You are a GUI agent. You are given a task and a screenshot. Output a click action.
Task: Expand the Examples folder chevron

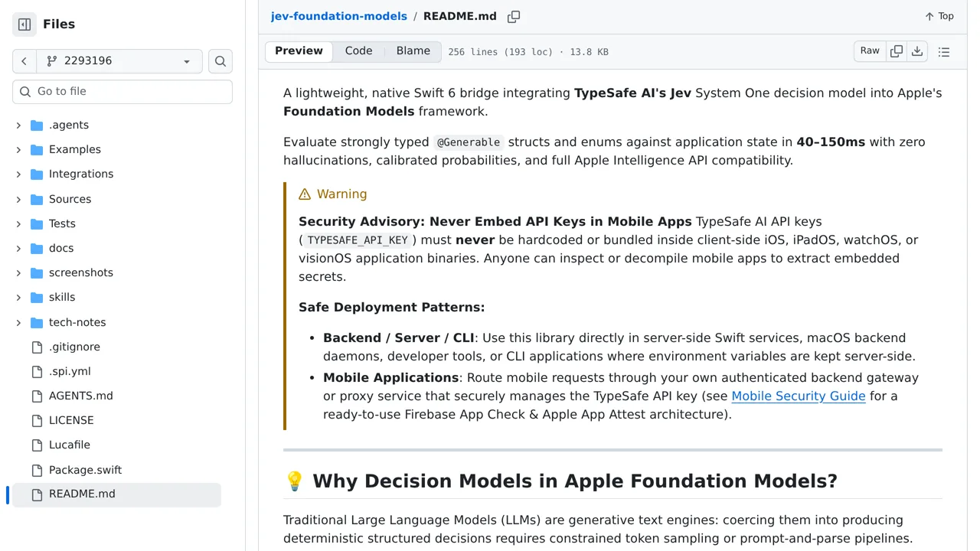tap(18, 150)
